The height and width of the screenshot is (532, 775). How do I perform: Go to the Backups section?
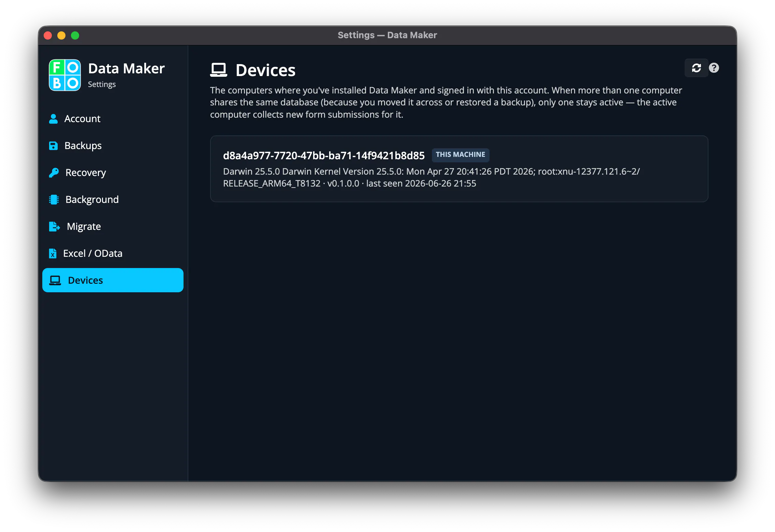(x=113, y=146)
